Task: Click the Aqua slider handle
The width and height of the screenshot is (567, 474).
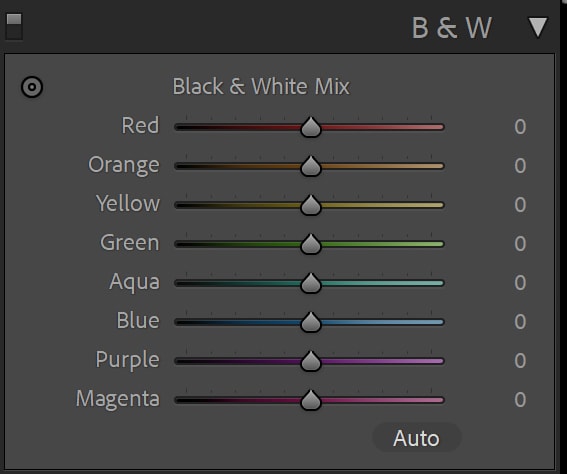Action: 311,283
